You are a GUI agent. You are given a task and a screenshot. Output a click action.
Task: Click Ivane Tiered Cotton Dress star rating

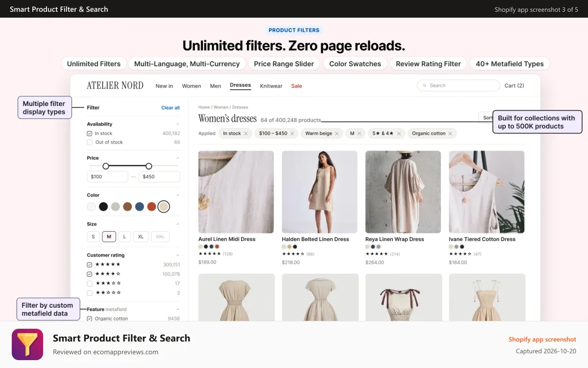pyautogui.click(x=460, y=254)
